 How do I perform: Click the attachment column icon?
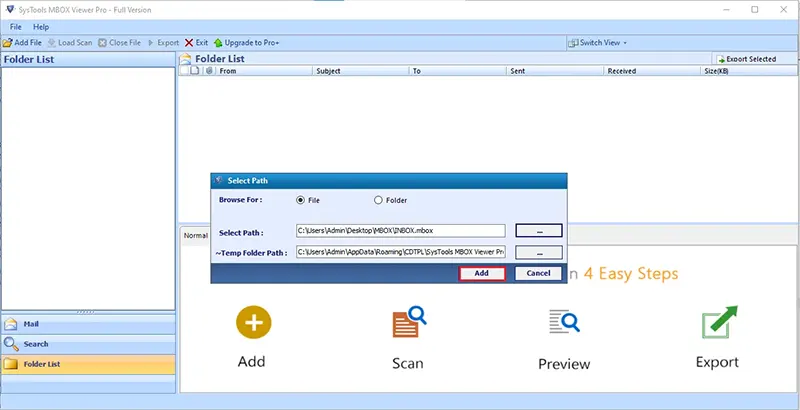click(x=209, y=71)
